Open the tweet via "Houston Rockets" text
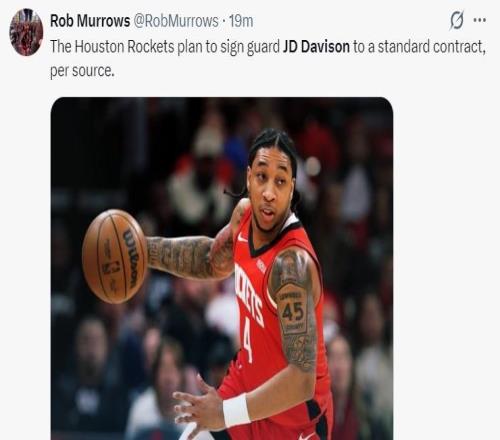The image size is (500, 440). (124, 46)
